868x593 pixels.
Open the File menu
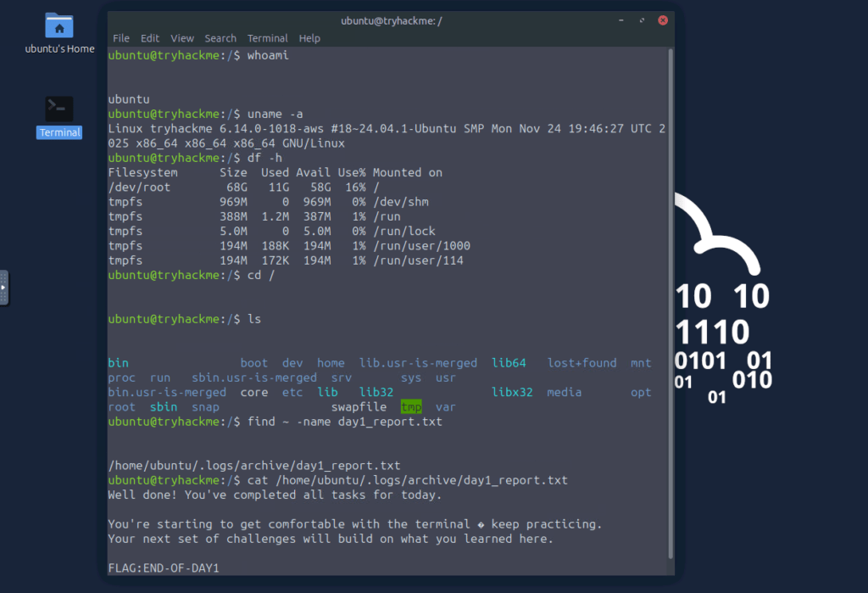pyautogui.click(x=121, y=38)
